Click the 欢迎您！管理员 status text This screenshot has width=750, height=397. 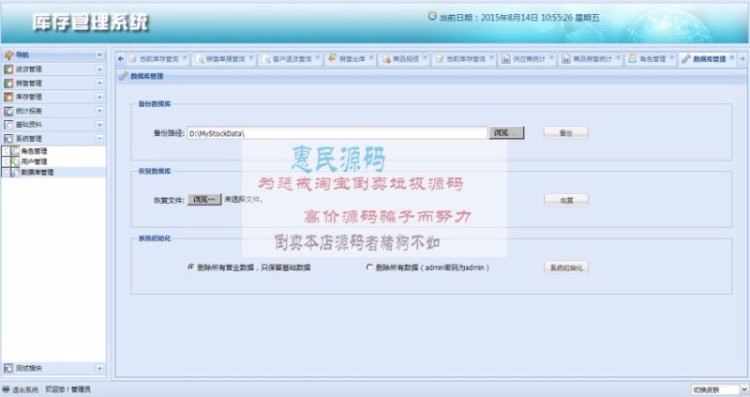(x=68, y=390)
